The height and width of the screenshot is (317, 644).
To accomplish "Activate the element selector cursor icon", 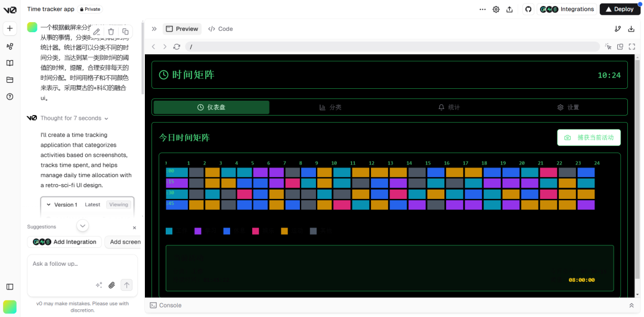I will 609,46.
